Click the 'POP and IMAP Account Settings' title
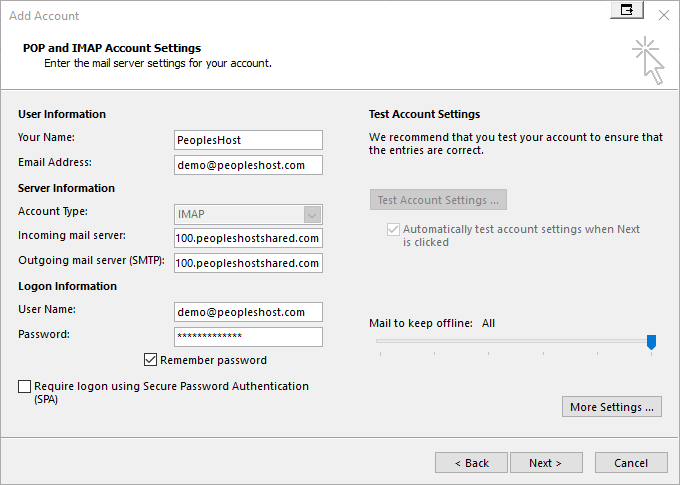Viewport: 680px width, 485px height. pos(112,48)
